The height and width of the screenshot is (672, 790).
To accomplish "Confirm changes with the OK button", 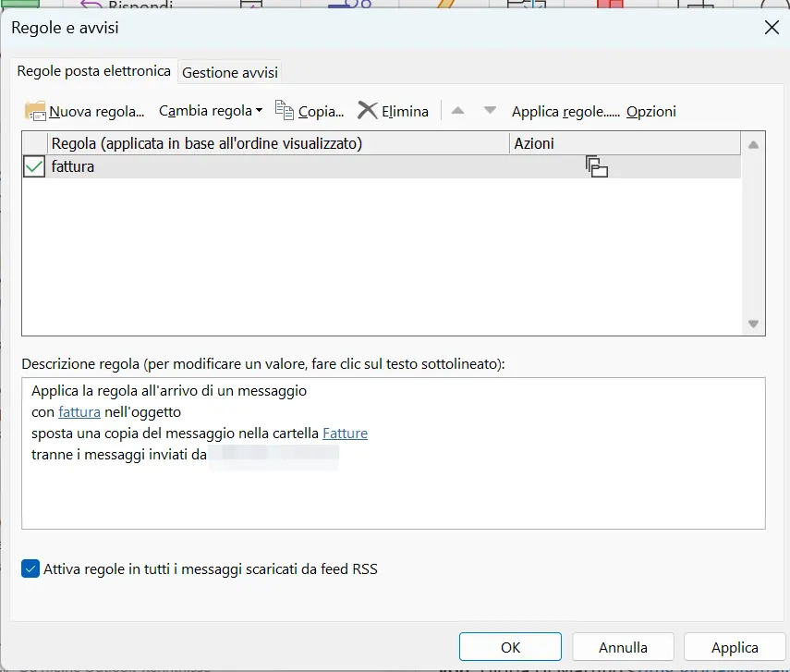I will click(510, 647).
